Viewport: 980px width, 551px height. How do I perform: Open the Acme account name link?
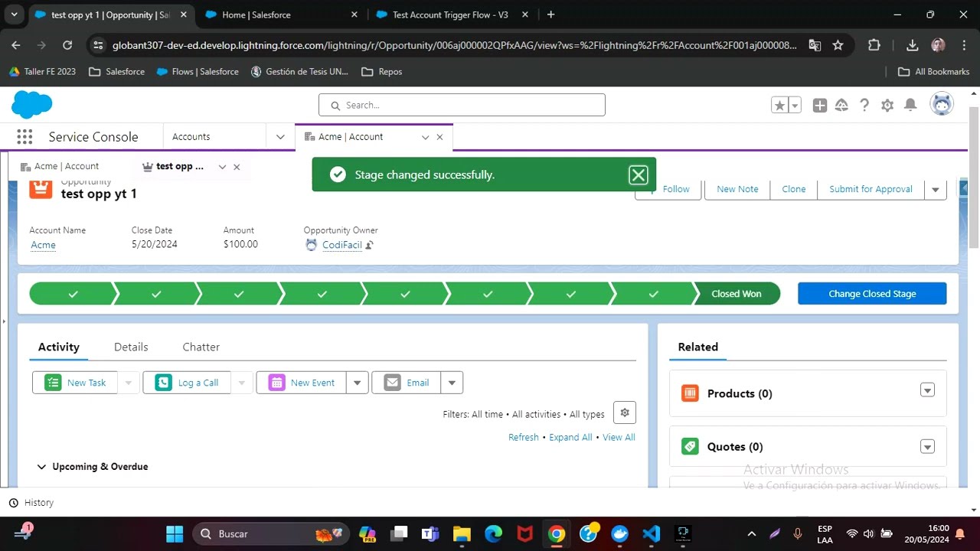43,245
